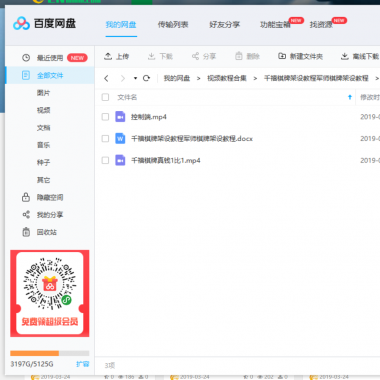This screenshot has height=380, width=380.
Task: Click the 新建文件夹 folder icon
Action: pyautogui.click(x=282, y=56)
